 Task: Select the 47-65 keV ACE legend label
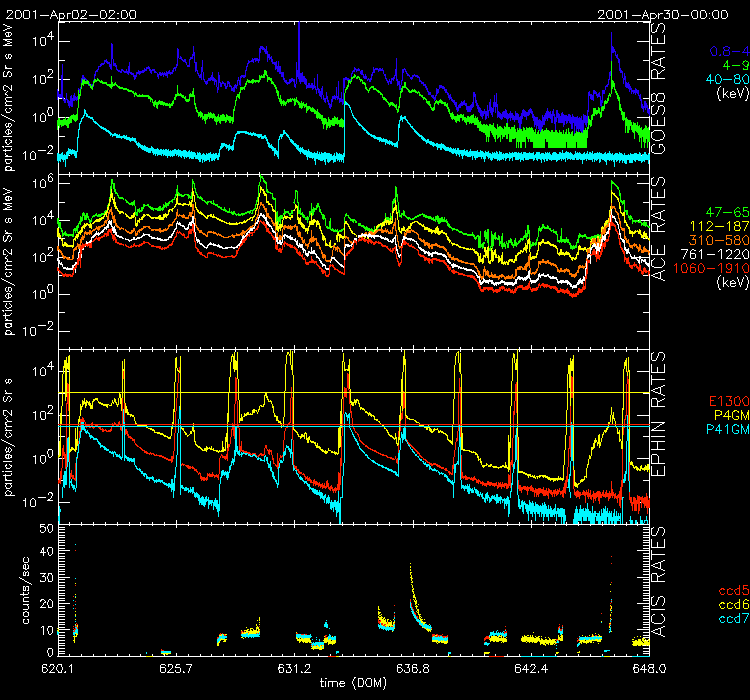click(714, 213)
